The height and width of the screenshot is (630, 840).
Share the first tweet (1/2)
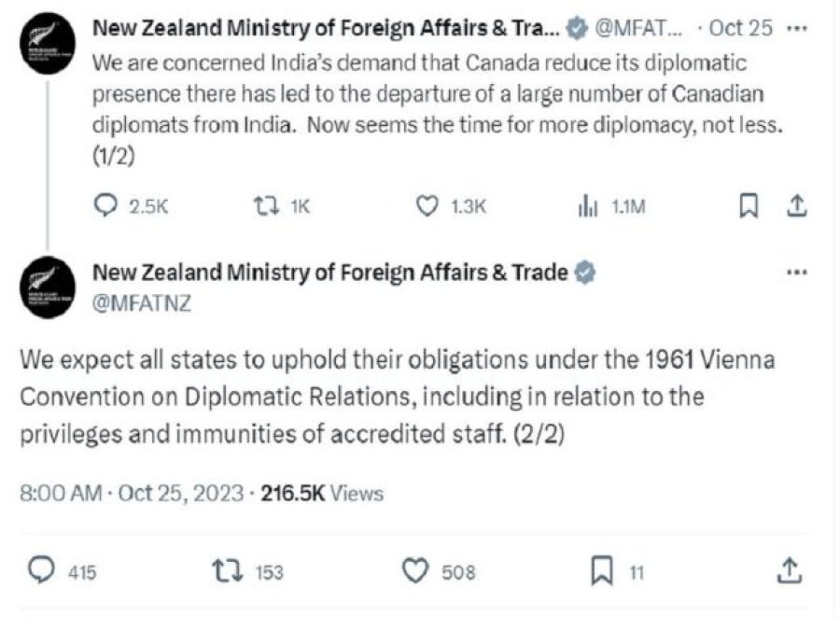[796, 207]
